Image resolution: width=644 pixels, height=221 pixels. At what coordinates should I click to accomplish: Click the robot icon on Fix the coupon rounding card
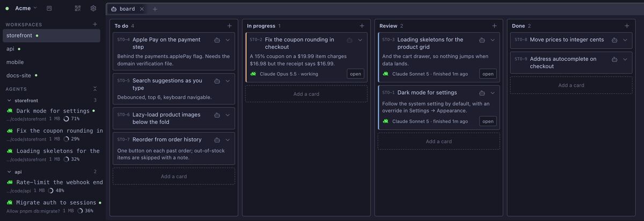tap(349, 40)
